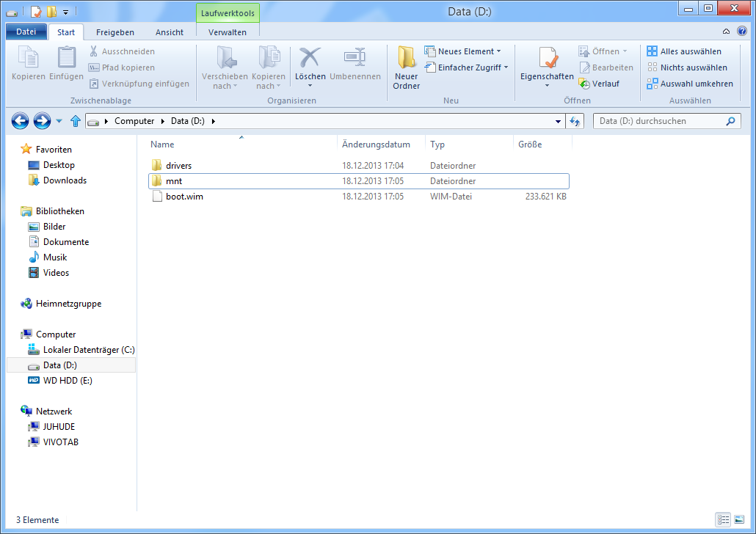756x534 pixels.
Task: Click Bearbeiten in the ribbon
Action: [606, 67]
